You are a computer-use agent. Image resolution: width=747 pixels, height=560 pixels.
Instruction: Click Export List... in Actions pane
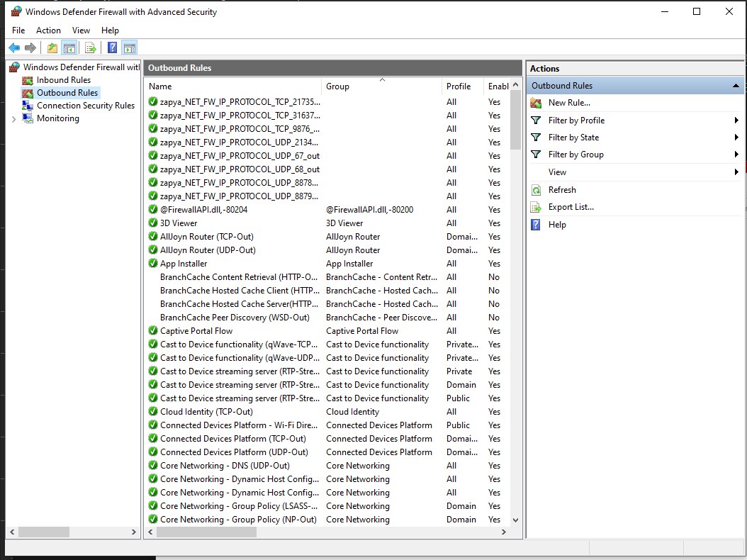[x=571, y=207]
